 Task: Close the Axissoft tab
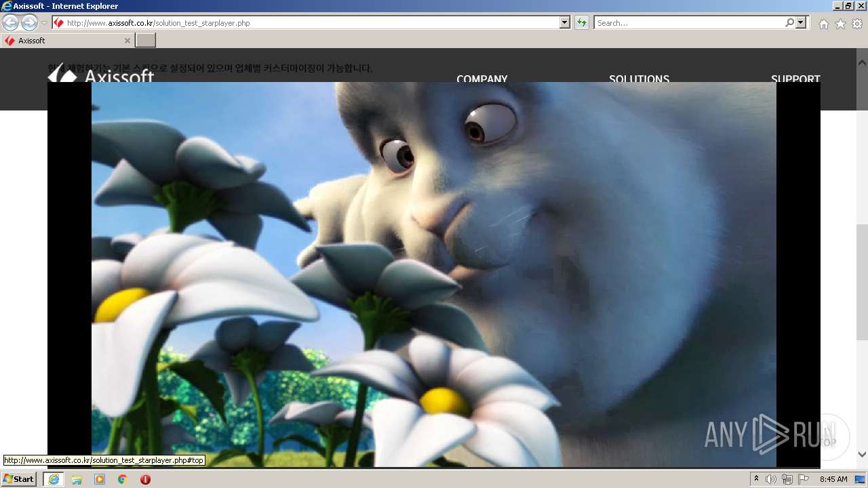(127, 41)
